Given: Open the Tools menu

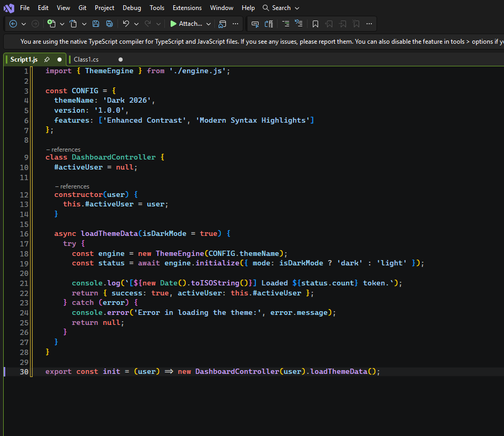Looking at the screenshot, I should point(157,8).
